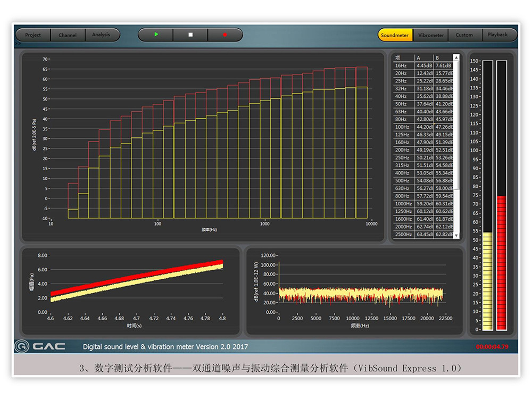Click column header A in data table
Image resolution: width=532 pixels, height=399 pixels.
click(424, 57)
